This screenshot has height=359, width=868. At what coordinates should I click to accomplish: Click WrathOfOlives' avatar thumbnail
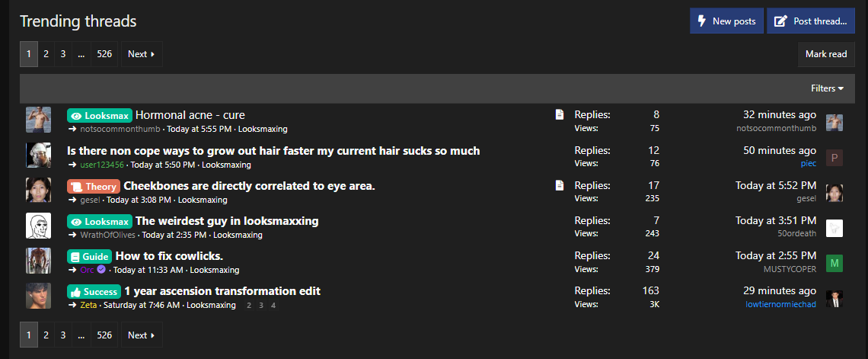pos(38,226)
